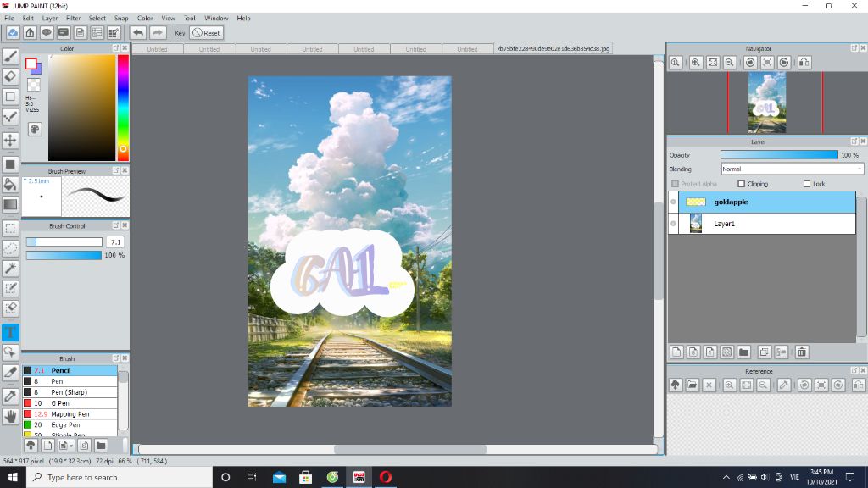Screen dimensions: 868x488
Task: Click the Windows taskbar search box
Action: tap(120, 477)
